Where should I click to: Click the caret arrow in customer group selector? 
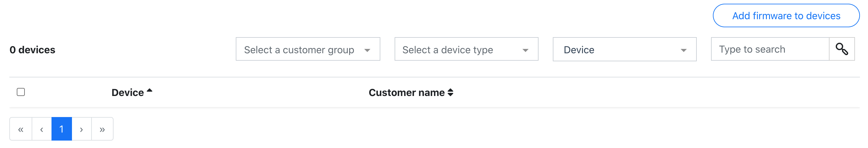[367, 50]
